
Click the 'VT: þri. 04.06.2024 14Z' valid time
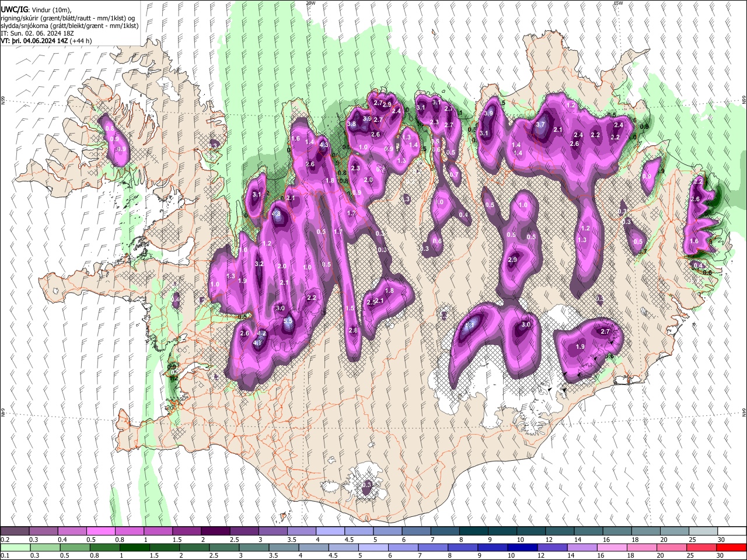[34, 41]
